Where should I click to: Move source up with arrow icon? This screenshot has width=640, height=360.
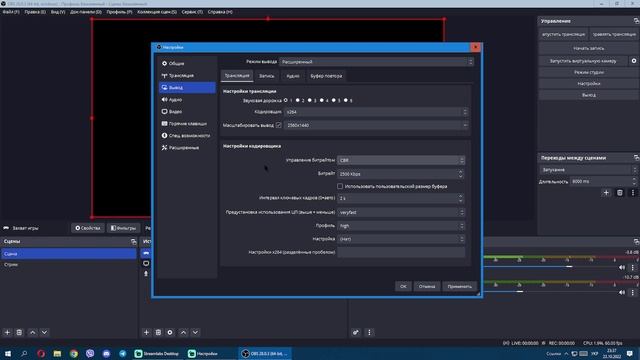(x=184, y=332)
